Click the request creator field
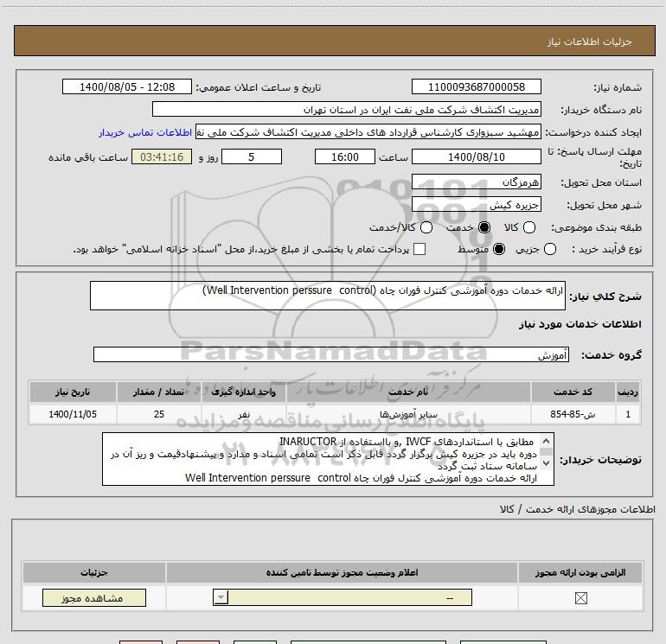Viewport: 666px width, 644px height. click(368, 132)
